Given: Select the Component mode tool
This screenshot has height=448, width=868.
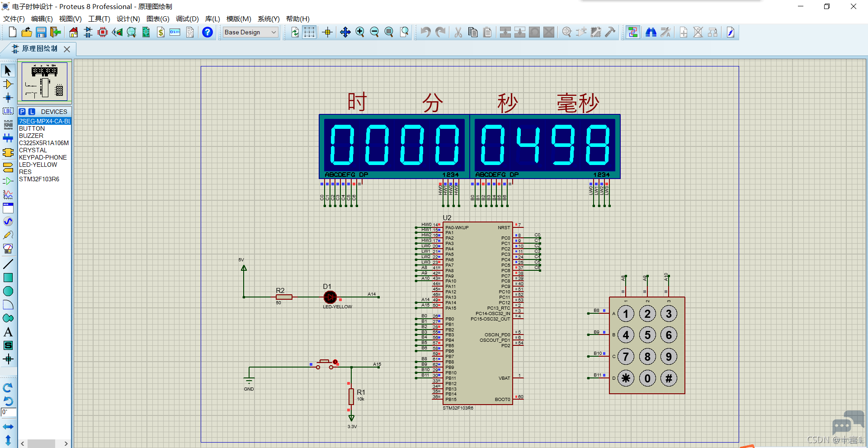Looking at the screenshot, I should click(8, 84).
